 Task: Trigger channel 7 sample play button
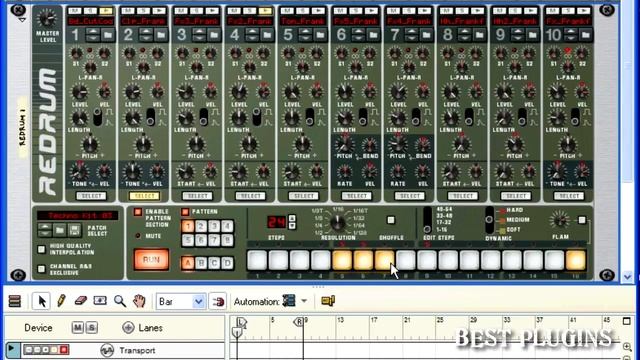(424, 11)
